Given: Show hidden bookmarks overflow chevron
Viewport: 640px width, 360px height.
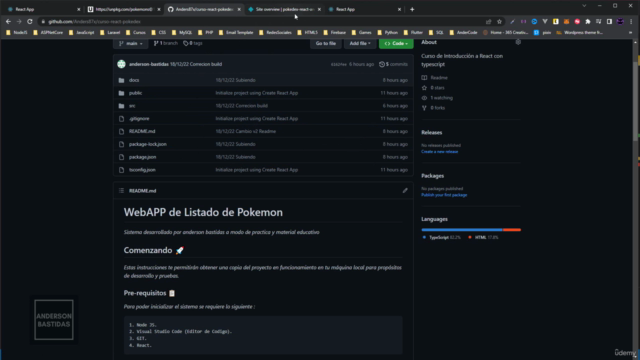Looking at the screenshot, I should coord(631,33).
